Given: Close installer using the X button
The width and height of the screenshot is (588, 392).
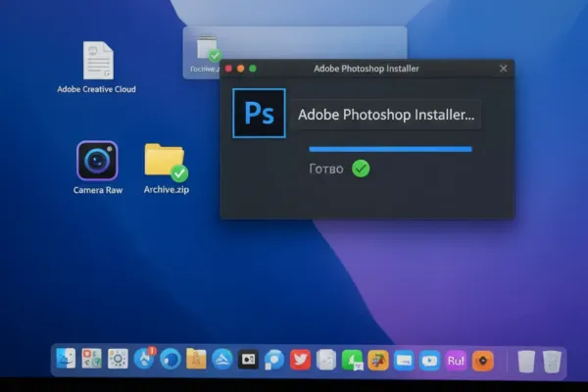Looking at the screenshot, I should 504,69.
